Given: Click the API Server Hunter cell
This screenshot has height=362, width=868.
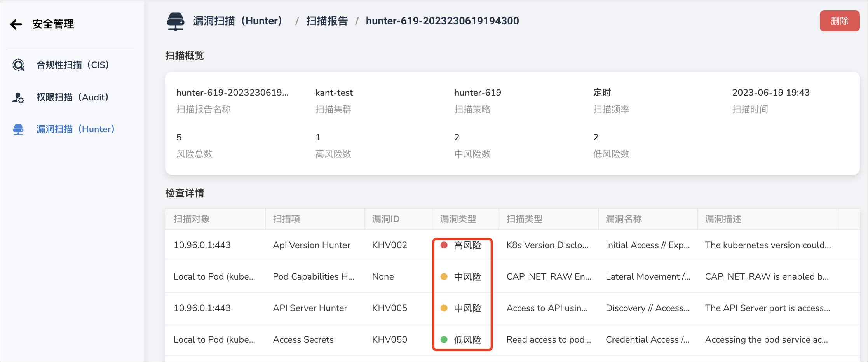Looking at the screenshot, I should pyautogui.click(x=310, y=308).
